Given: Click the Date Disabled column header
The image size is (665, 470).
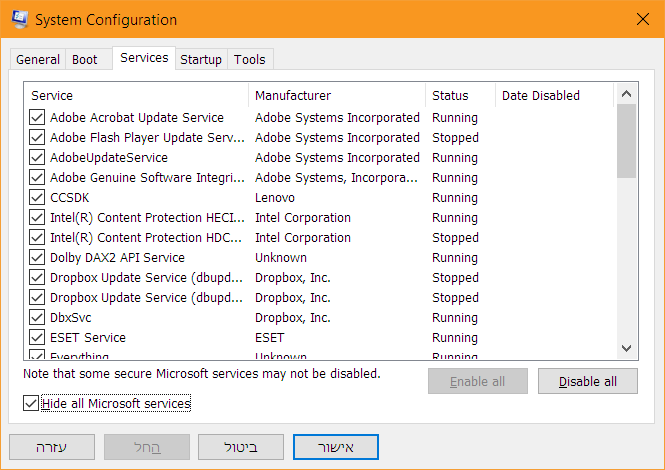Looking at the screenshot, I should click(554, 95).
